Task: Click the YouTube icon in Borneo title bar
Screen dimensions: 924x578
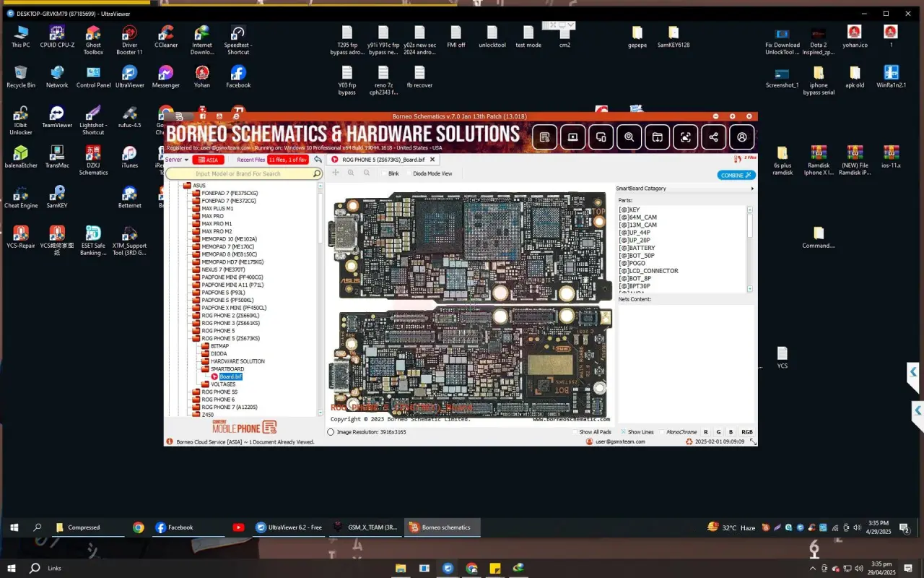Action: pos(219,116)
